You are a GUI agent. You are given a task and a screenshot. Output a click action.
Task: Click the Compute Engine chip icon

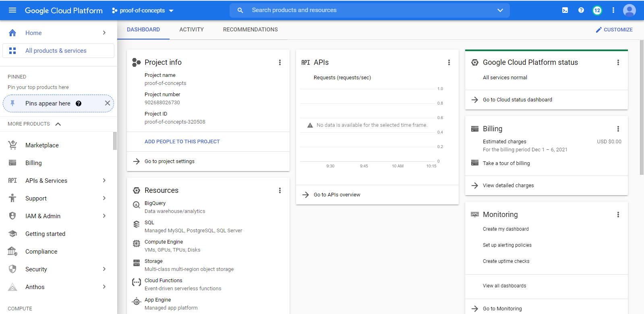pyautogui.click(x=137, y=244)
